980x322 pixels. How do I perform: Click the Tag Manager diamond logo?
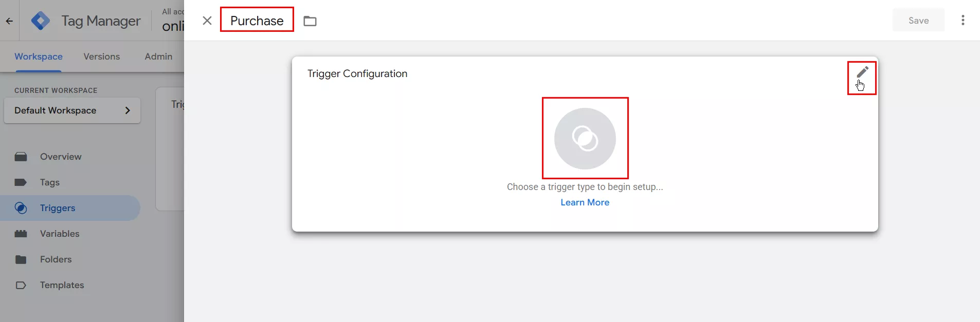(41, 21)
